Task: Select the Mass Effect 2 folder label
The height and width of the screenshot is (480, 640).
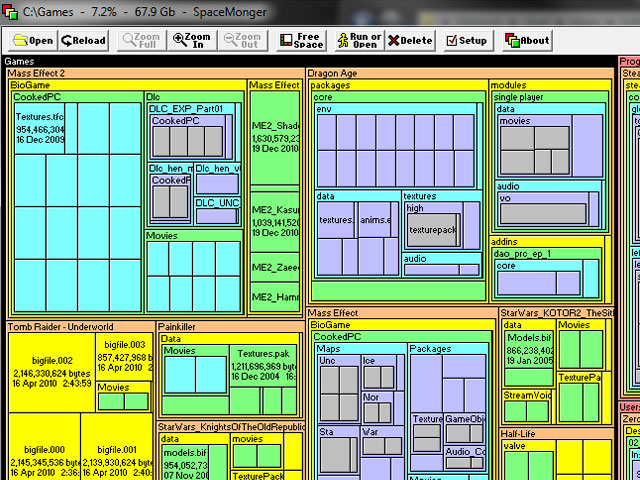Action: 36,73
